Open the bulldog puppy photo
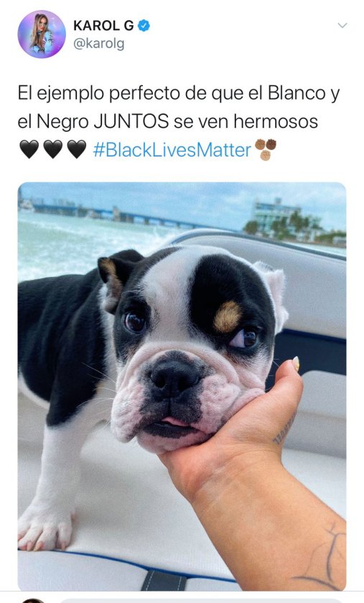Viewport: 364px width, 603px height. point(182,386)
